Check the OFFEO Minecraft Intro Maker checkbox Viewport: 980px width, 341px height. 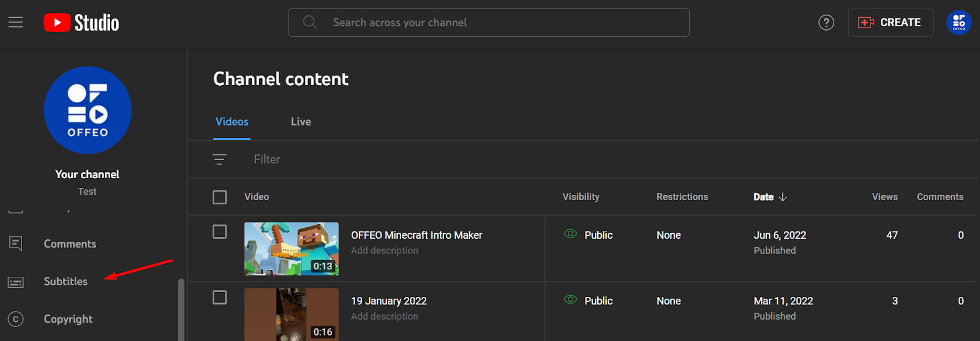tap(219, 232)
